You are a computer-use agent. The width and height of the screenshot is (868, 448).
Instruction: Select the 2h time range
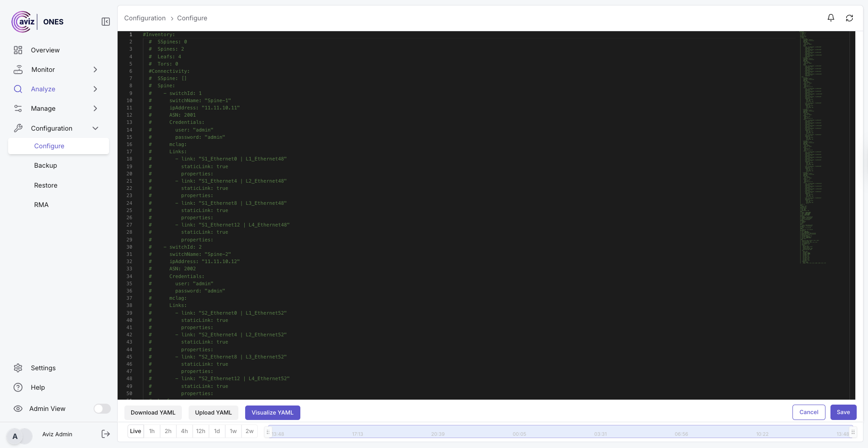coord(168,431)
